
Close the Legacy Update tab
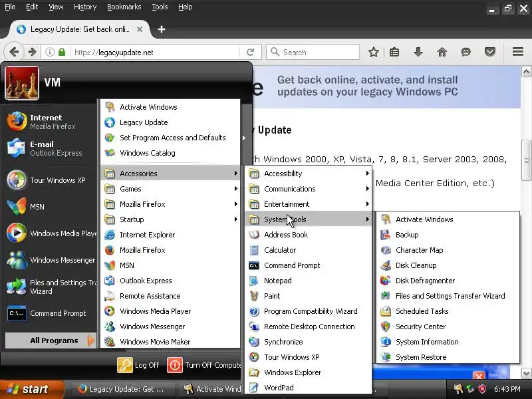click(x=140, y=29)
